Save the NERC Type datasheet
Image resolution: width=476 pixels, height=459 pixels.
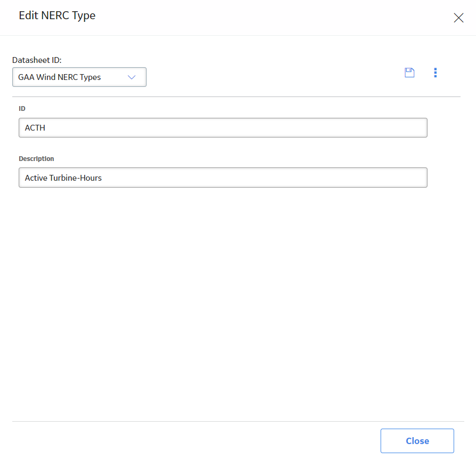409,73
